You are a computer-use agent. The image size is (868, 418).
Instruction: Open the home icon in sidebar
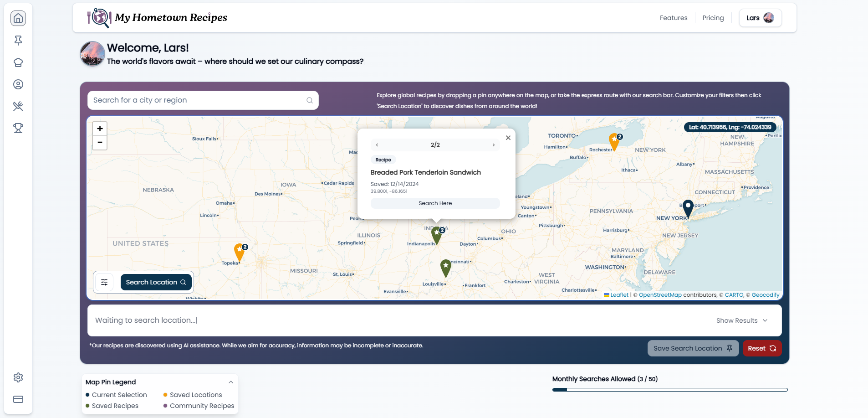18,18
